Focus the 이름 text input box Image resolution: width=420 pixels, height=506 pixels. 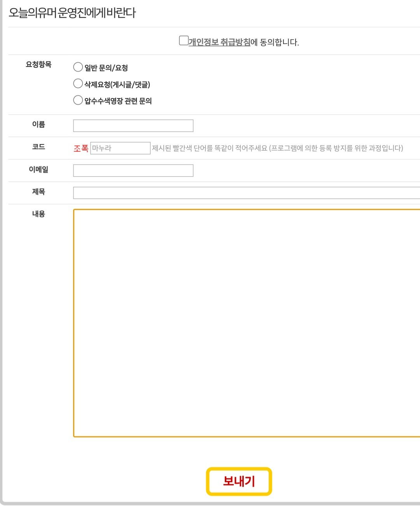(133, 126)
